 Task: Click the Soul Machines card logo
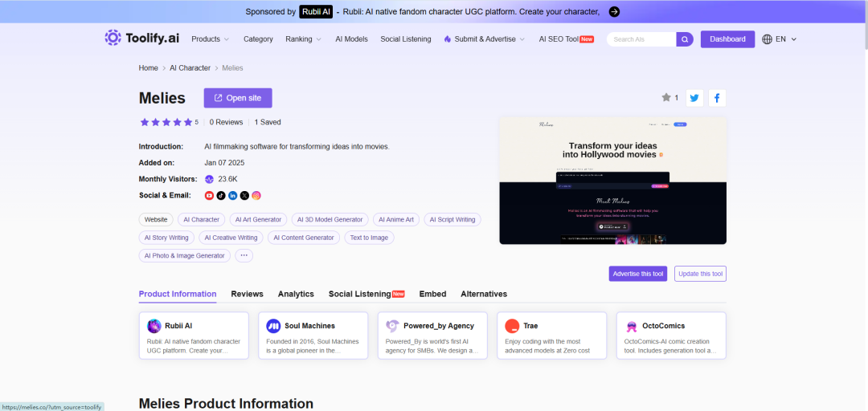coord(273,326)
